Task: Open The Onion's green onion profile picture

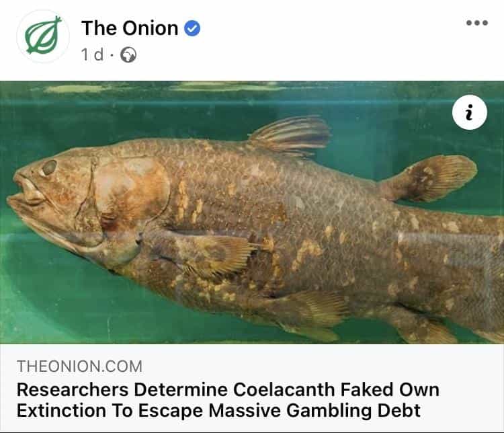Action: [x=43, y=36]
